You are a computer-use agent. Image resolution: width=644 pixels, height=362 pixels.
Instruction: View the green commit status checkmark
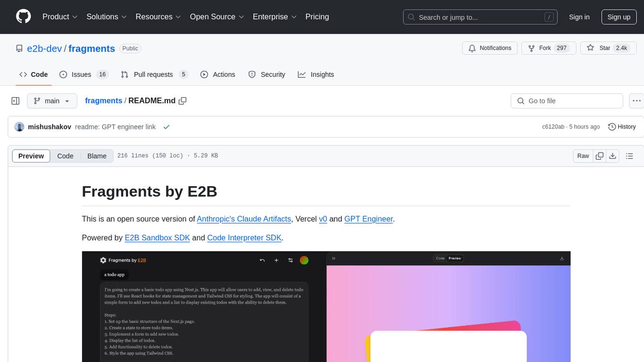166,127
